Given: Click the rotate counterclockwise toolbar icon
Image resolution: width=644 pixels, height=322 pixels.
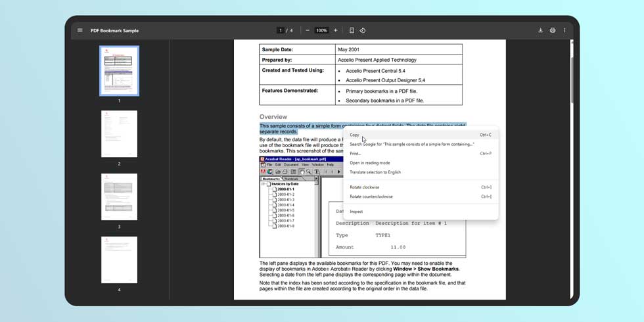Looking at the screenshot, I should [x=363, y=30].
